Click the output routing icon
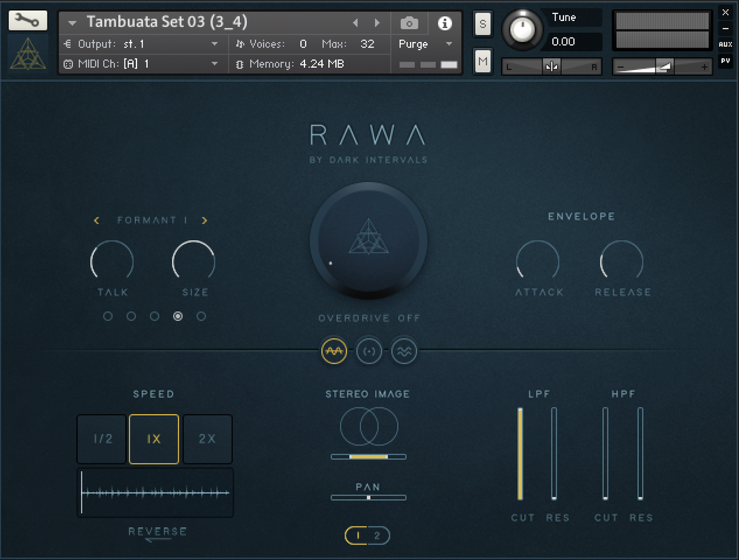Screen dimensions: 739x560 click(67, 44)
